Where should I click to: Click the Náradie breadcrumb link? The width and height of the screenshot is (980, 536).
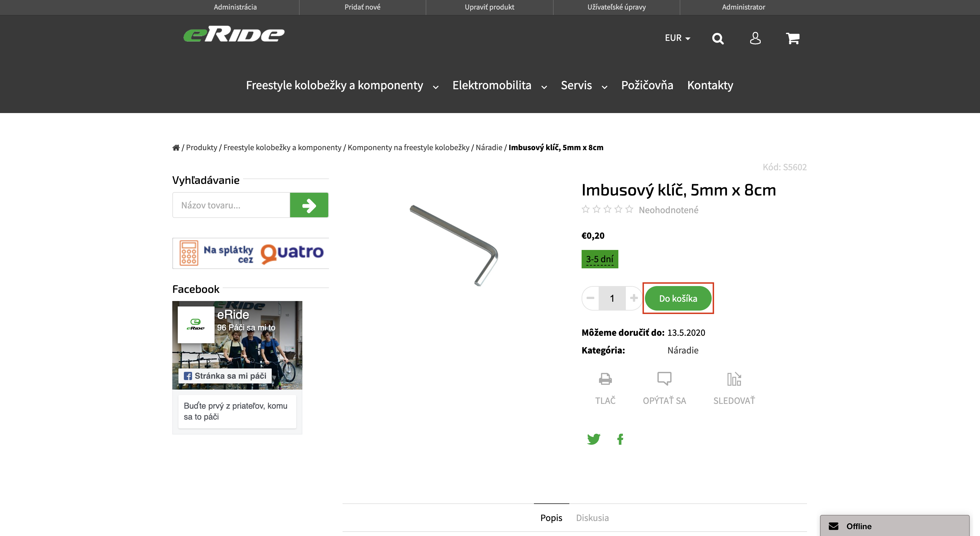click(x=489, y=147)
